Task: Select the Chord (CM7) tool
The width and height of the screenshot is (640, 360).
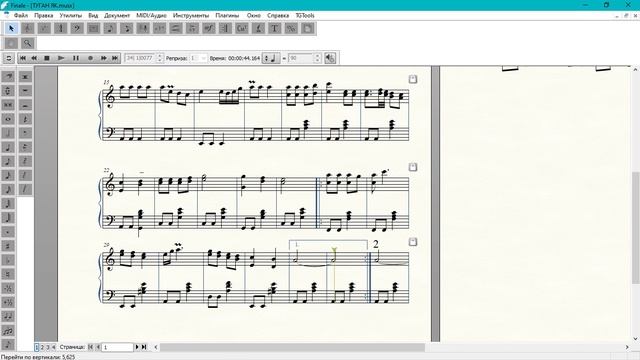Action: [242, 28]
